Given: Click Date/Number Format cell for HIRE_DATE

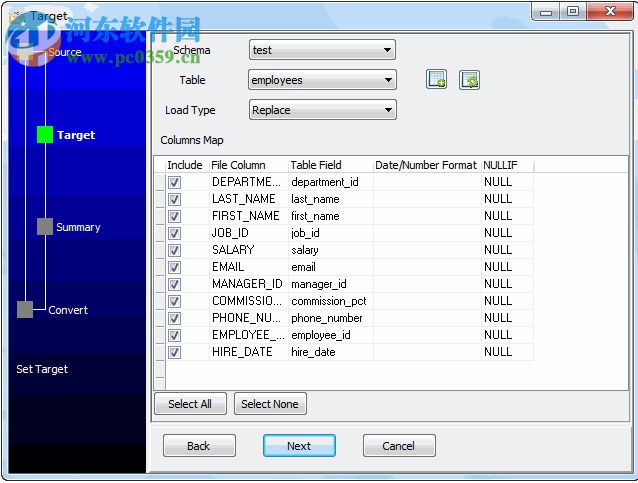Looking at the screenshot, I should [427, 352].
